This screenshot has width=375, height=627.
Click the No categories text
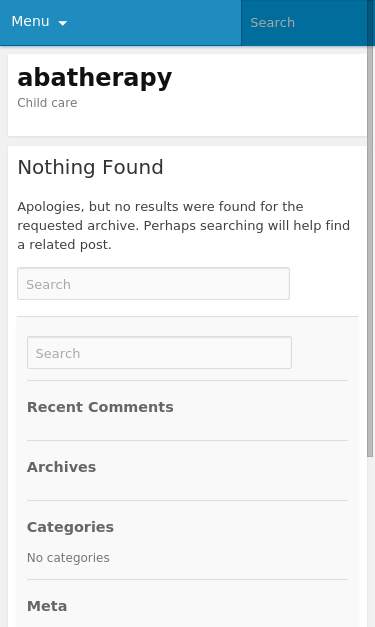pyautogui.click(x=68, y=558)
